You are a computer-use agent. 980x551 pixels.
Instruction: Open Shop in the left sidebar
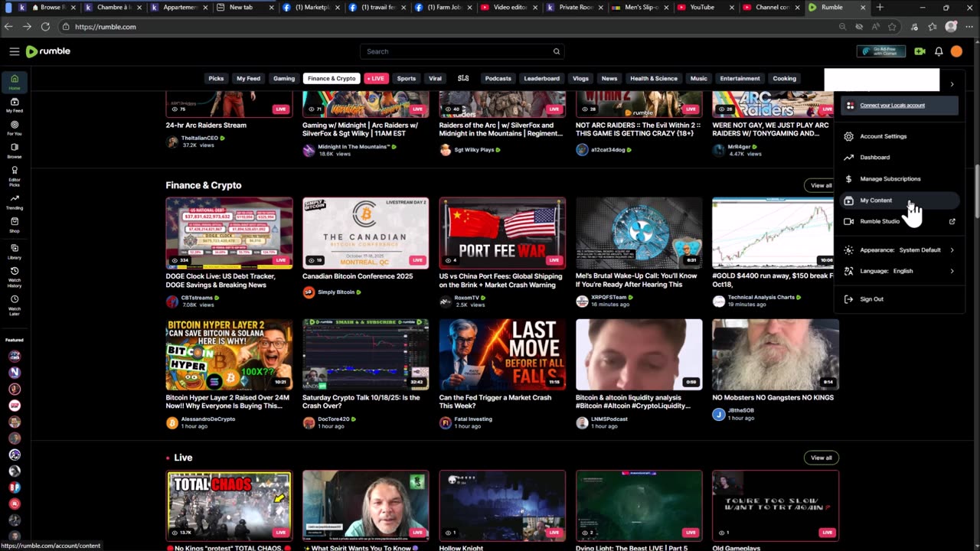click(14, 225)
